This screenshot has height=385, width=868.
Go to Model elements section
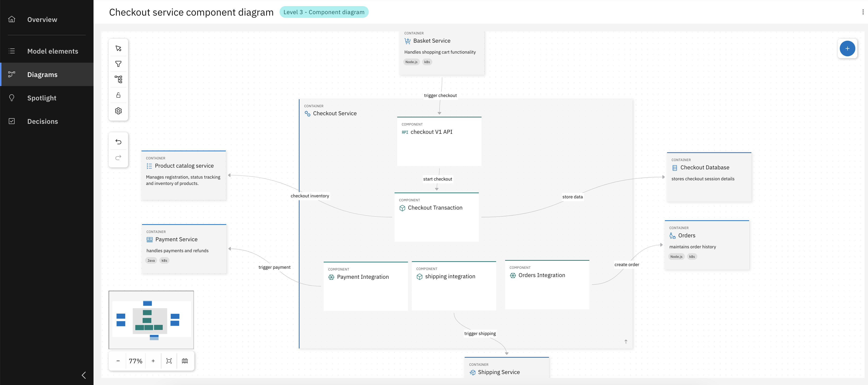pos(52,51)
